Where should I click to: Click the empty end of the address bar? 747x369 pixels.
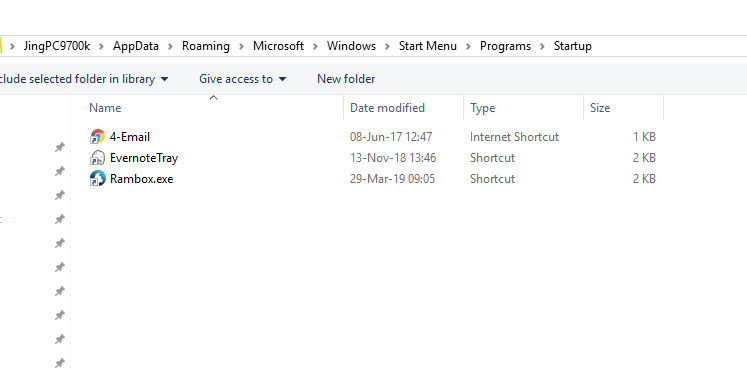coord(669,46)
